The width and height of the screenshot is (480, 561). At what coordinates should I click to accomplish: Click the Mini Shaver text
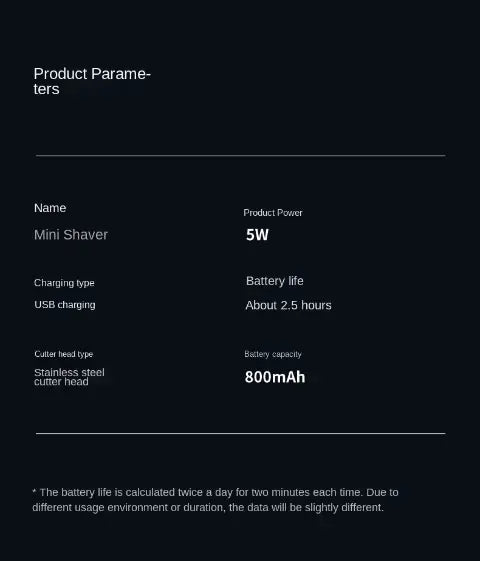pyautogui.click(x=71, y=235)
